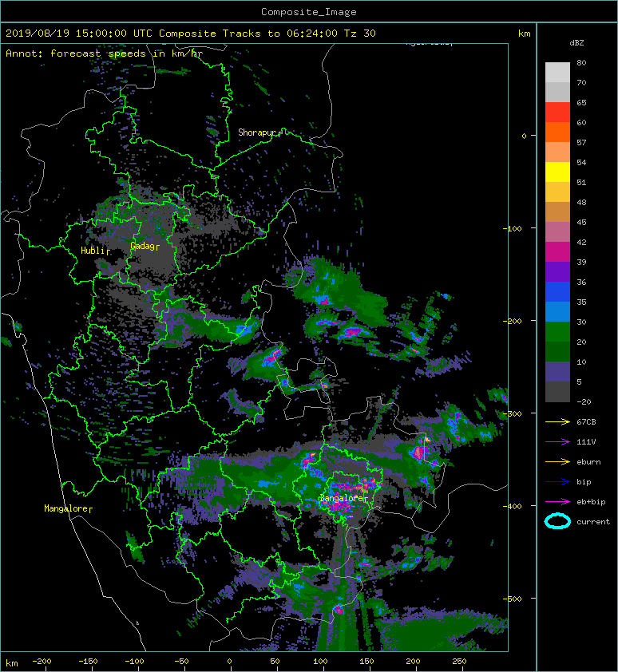Click the eb+bip legend label

591,502
